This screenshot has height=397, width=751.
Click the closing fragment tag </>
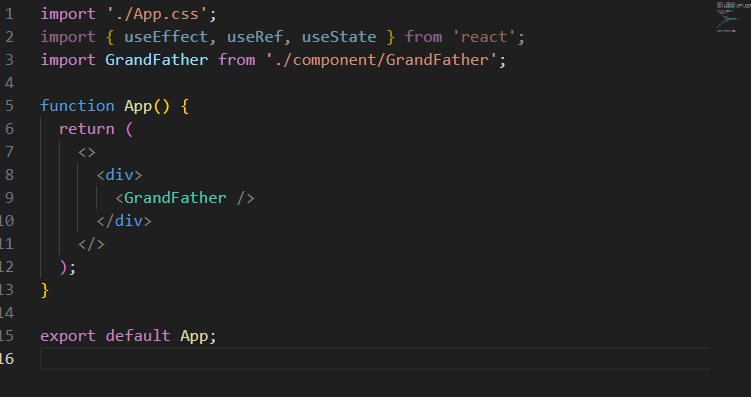[91, 244]
